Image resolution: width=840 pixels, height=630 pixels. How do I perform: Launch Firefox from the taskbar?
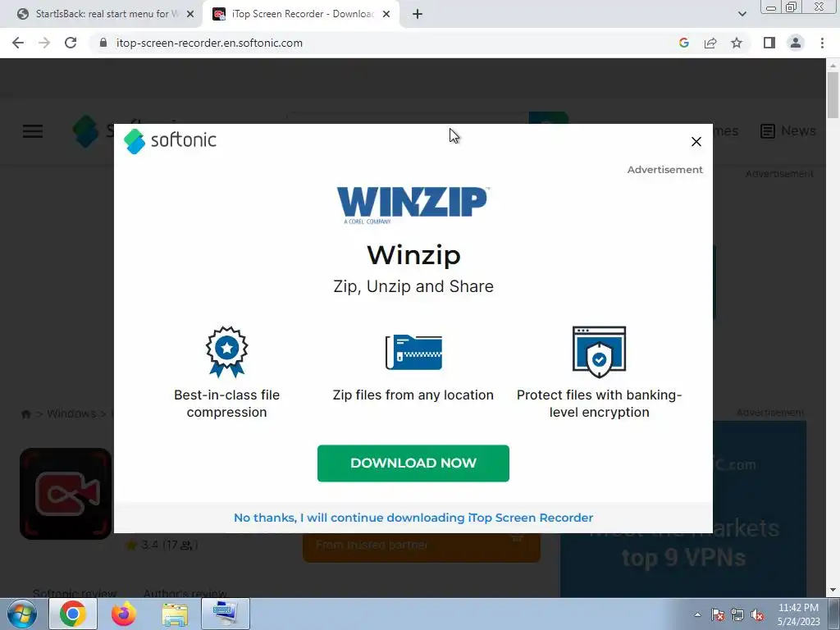tap(123, 614)
